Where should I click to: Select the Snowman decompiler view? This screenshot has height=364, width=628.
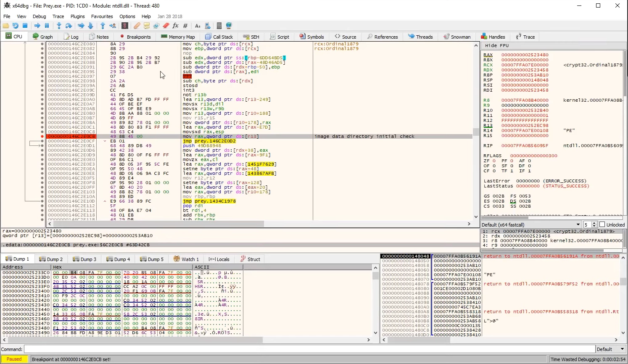(x=457, y=37)
